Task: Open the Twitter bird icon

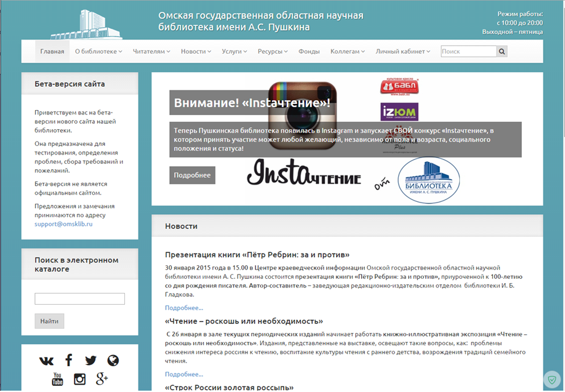Action: point(90,360)
